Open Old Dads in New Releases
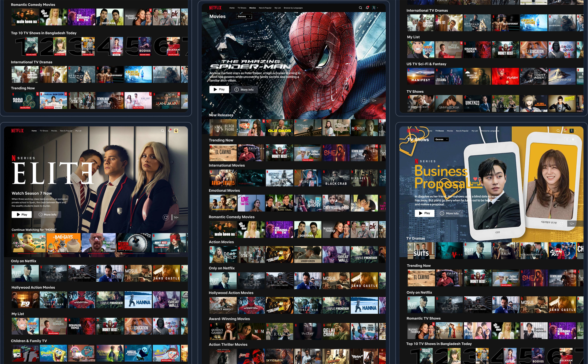This screenshot has height=364, width=588. coord(279,128)
